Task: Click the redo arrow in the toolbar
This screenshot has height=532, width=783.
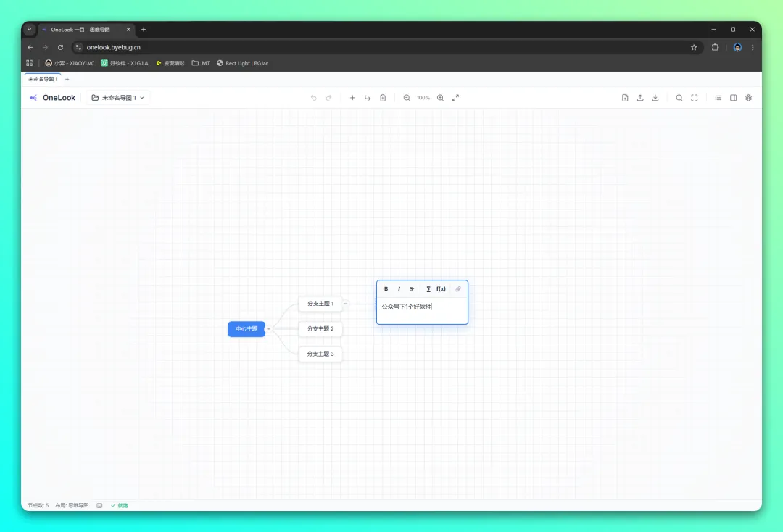Action: pyautogui.click(x=328, y=98)
